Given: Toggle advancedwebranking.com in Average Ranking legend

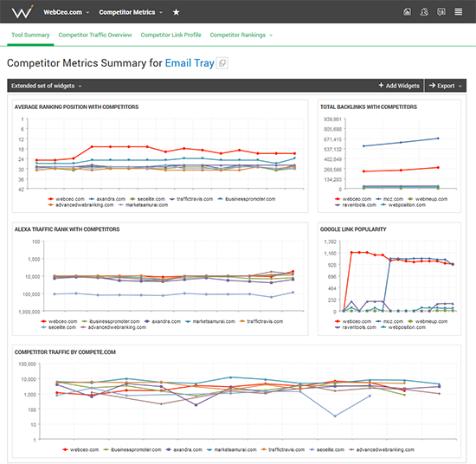Looking at the screenshot, I should (80, 205).
